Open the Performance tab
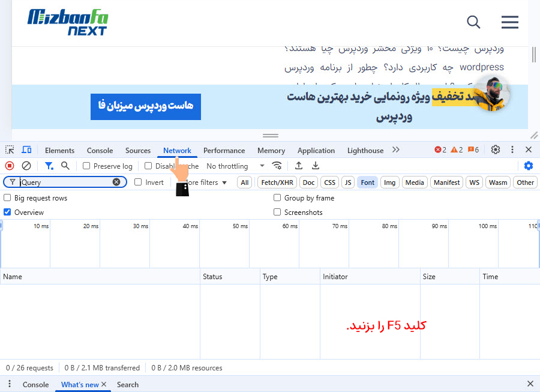Screen dimensions: 540x392 224,151
